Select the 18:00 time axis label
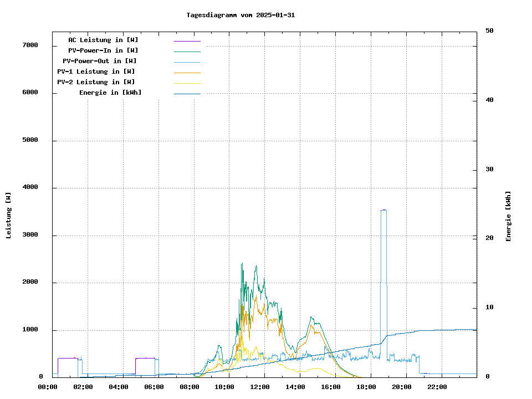The image size is (532, 399). (366, 387)
